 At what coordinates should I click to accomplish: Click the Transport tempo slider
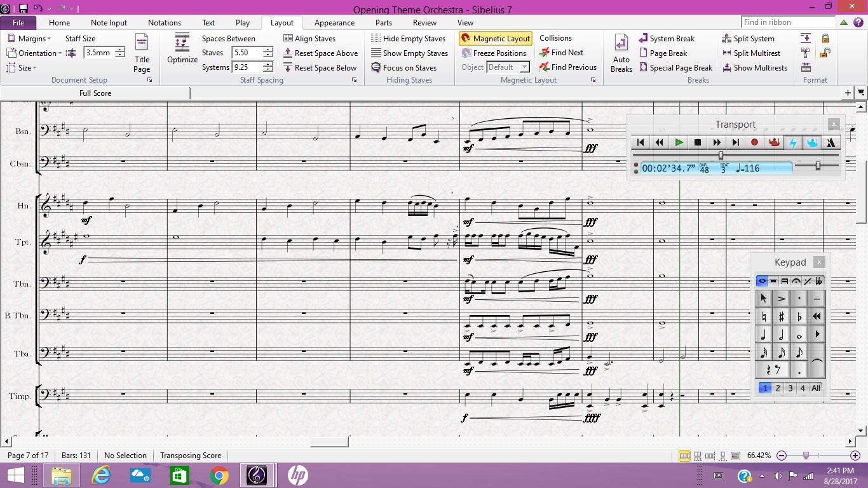tap(818, 166)
